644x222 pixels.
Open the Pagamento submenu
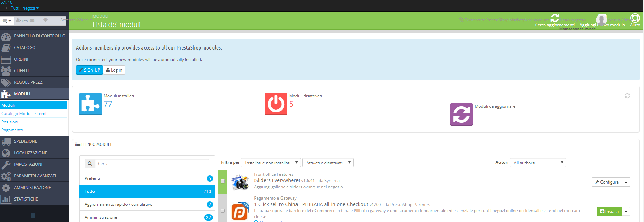tap(12, 130)
